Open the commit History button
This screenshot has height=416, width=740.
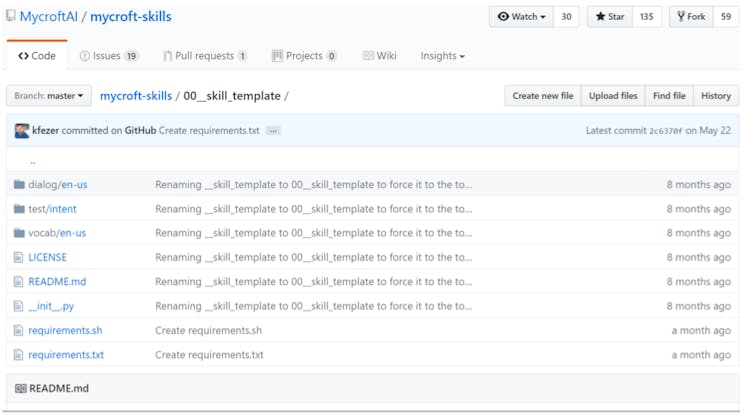[716, 96]
